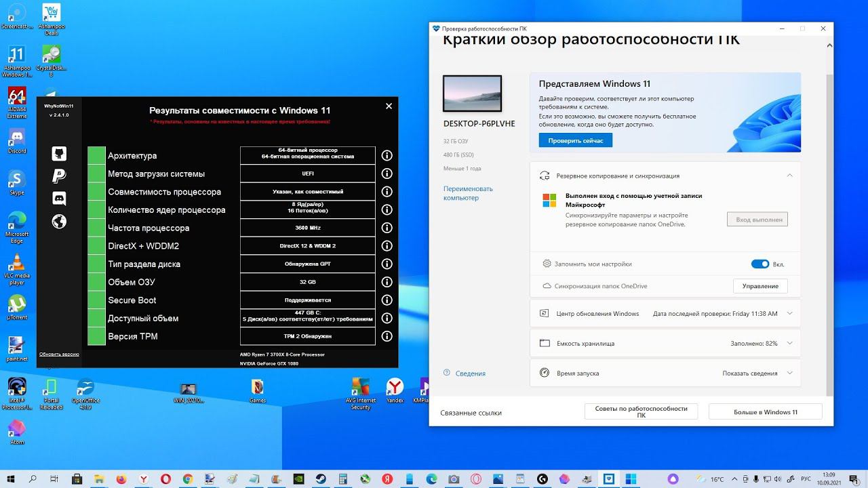Open the GitHub icon in WhyNotWin11 sidebar
Viewport: 868px width, 488px height.
click(59, 154)
